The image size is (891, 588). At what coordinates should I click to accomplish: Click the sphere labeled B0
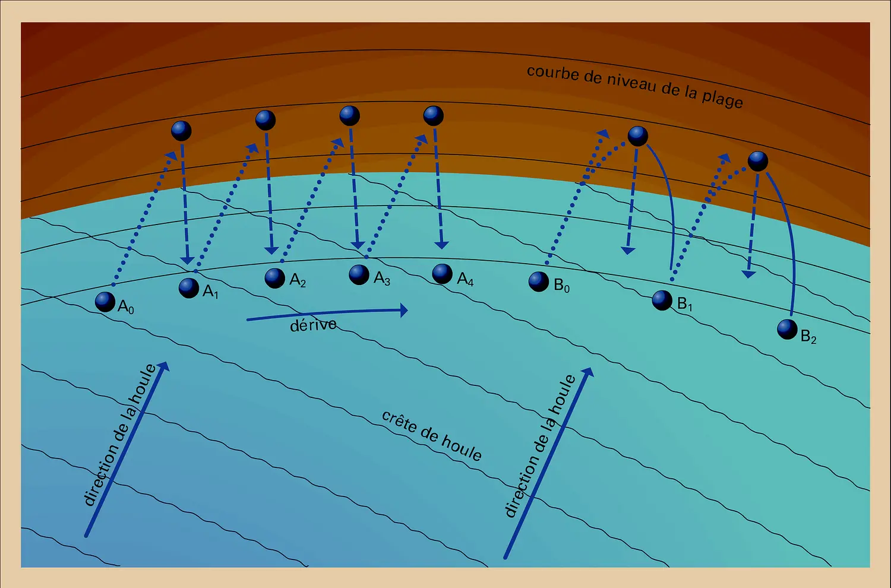click(x=539, y=282)
